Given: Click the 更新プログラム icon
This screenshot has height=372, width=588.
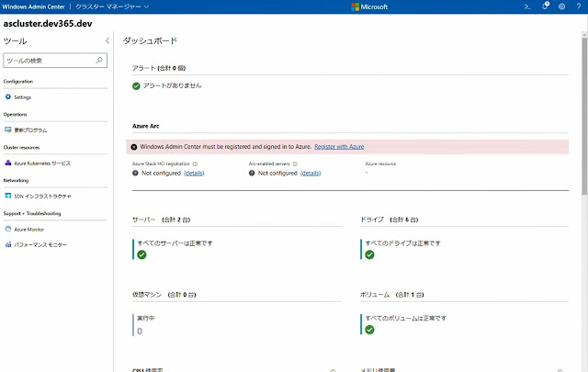Looking at the screenshot, I should point(8,130).
